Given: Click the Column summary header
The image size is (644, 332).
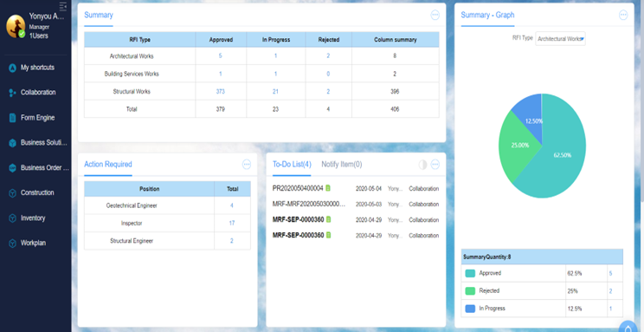Looking at the screenshot, I should (395, 40).
